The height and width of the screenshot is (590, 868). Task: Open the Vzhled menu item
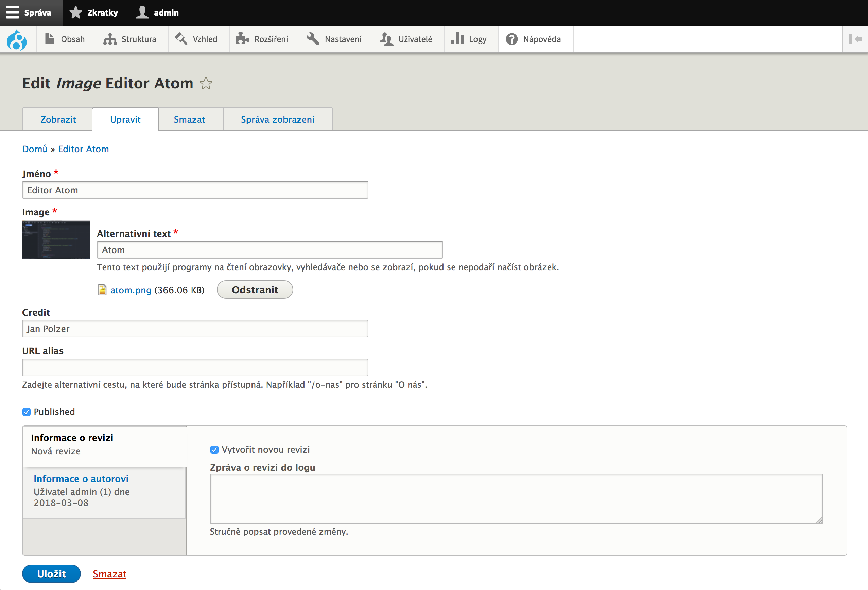[199, 39]
